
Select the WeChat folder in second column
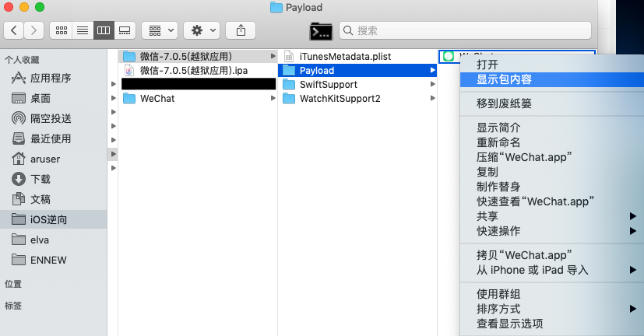coord(199,99)
